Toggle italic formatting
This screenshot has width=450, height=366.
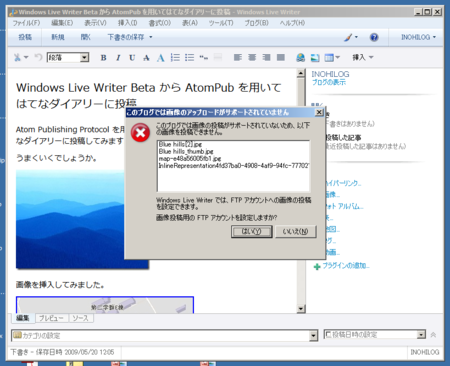point(118,57)
